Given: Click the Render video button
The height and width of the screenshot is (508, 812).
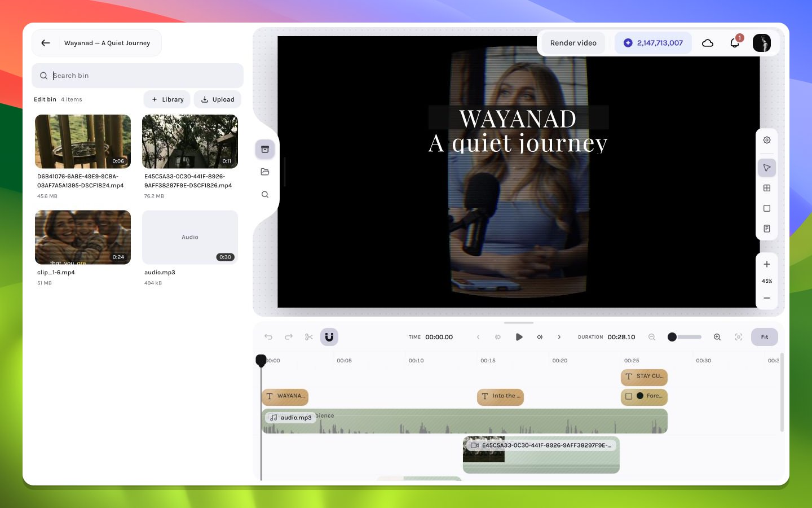Looking at the screenshot, I should point(573,43).
